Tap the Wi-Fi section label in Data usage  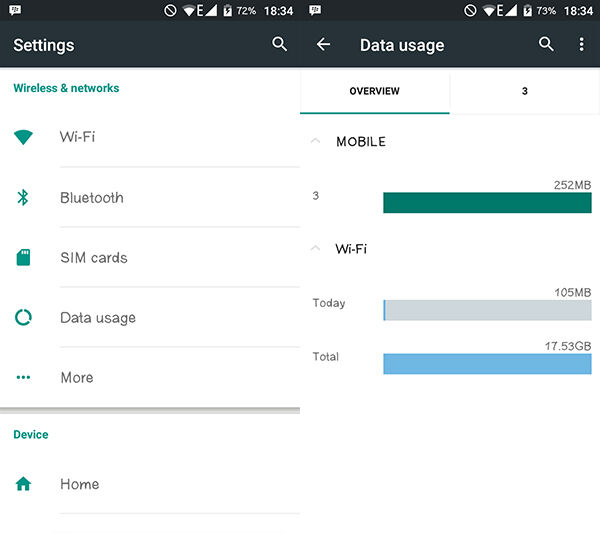[351, 249]
